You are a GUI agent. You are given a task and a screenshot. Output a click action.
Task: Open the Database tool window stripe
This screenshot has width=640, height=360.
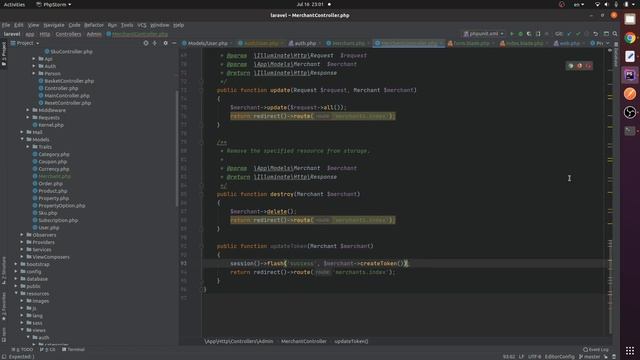[x=616, y=55]
